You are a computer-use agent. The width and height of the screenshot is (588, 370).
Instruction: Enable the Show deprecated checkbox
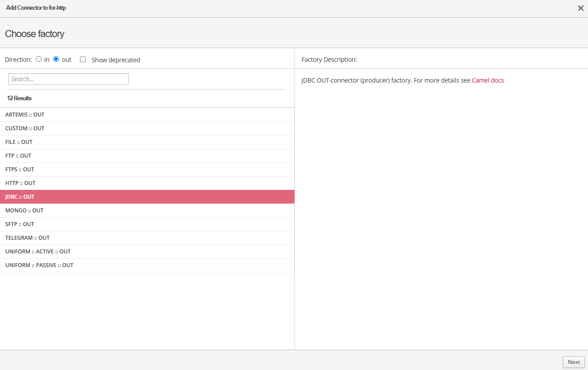click(83, 60)
